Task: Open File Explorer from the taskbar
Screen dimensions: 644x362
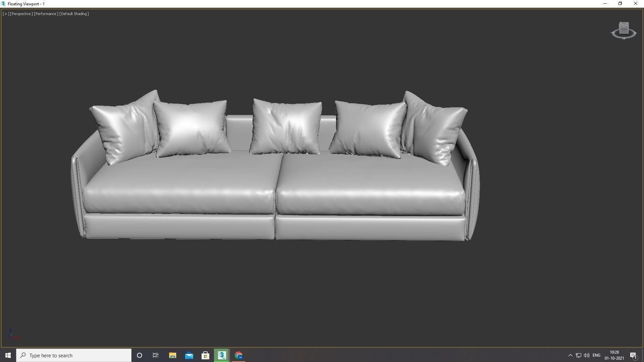Action: click(172, 355)
